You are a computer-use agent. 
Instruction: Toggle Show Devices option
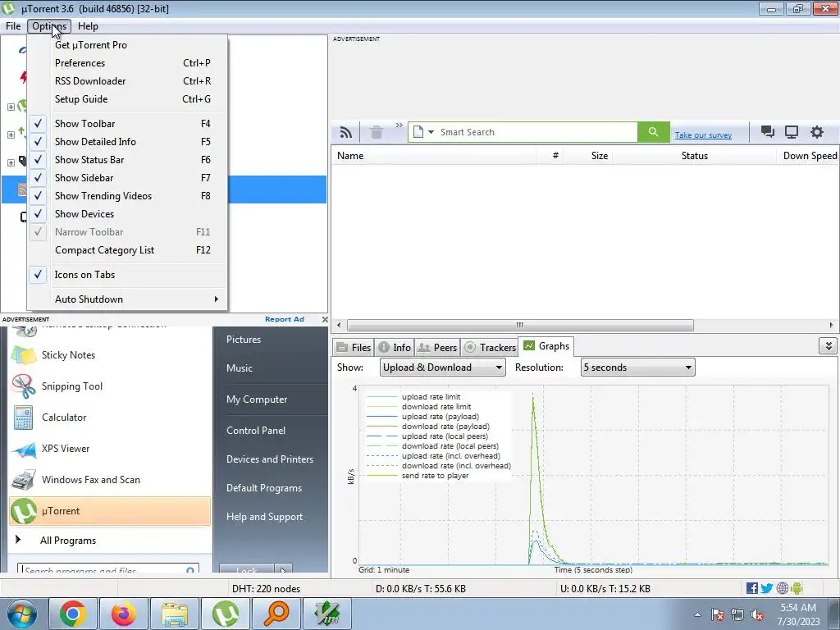(127, 214)
